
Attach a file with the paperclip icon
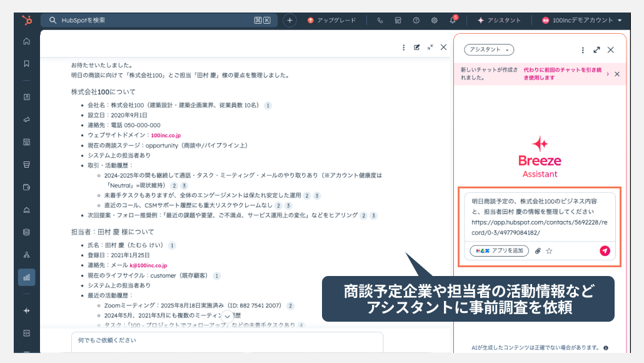[537, 250]
